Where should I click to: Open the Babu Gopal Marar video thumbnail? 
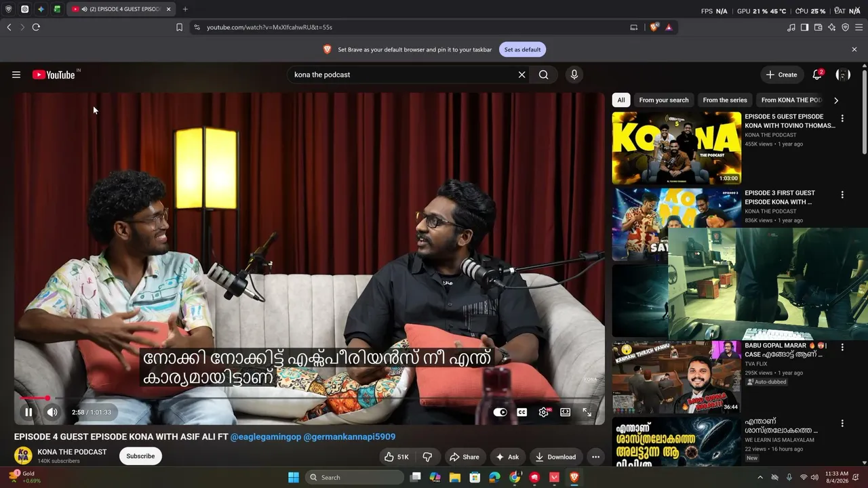677,378
